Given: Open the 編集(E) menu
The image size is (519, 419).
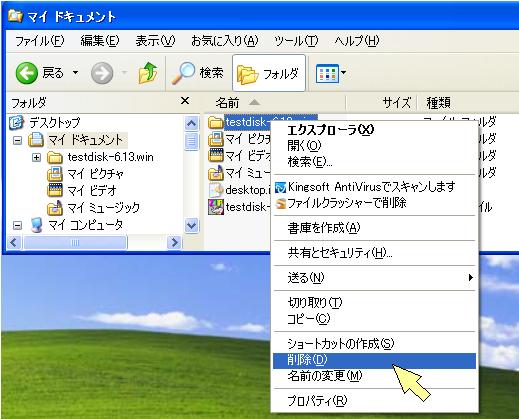Looking at the screenshot, I should pos(100,41).
